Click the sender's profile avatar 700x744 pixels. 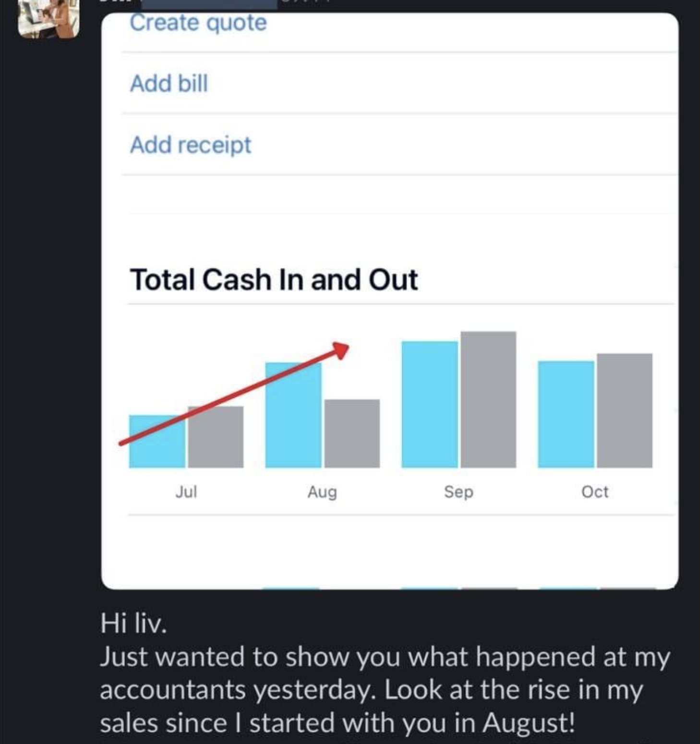(48, 19)
